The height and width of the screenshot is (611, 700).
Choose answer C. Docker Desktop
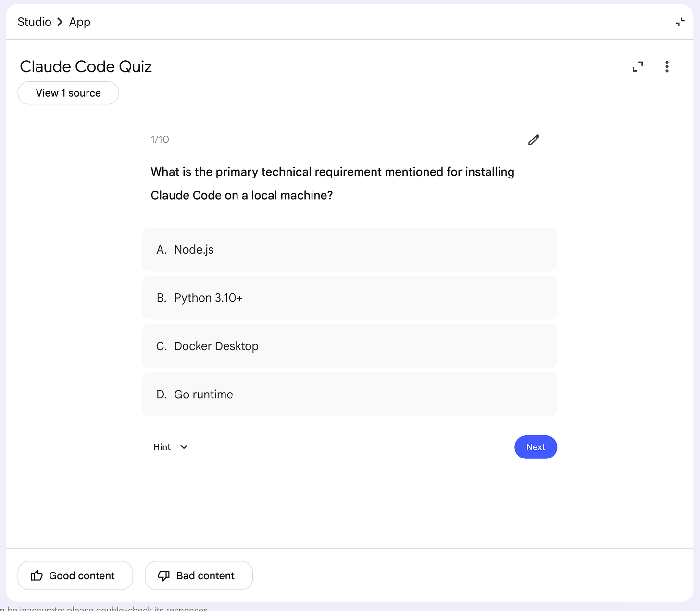pyautogui.click(x=350, y=346)
